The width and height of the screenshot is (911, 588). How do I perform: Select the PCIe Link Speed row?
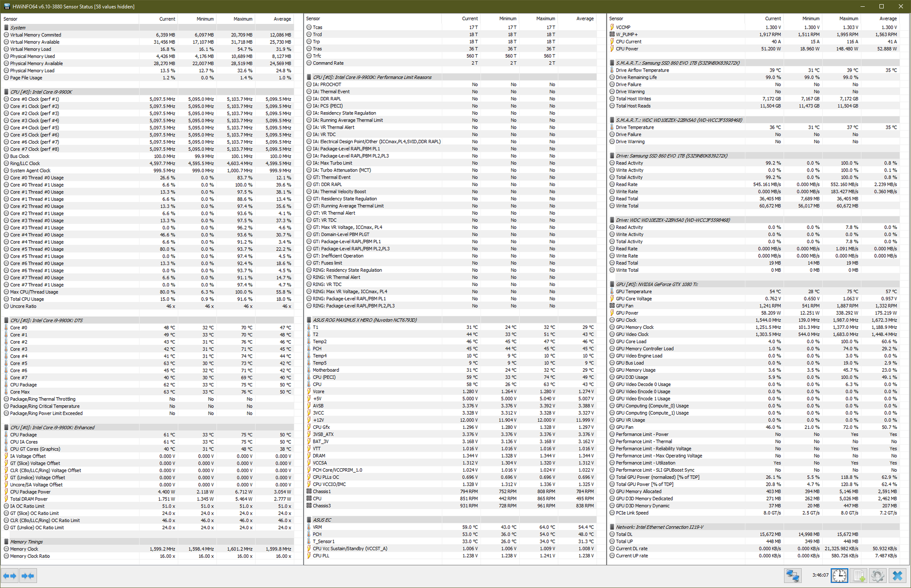click(x=754, y=513)
